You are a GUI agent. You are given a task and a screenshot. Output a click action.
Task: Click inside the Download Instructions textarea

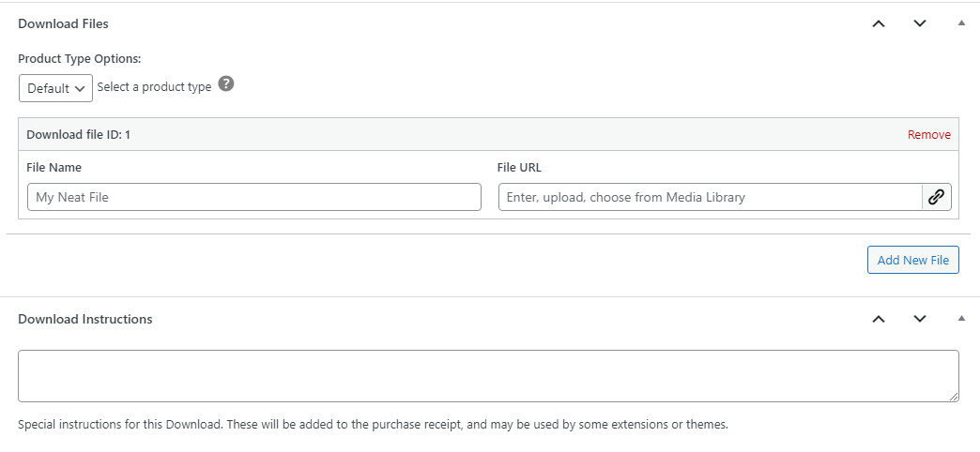pos(488,376)
